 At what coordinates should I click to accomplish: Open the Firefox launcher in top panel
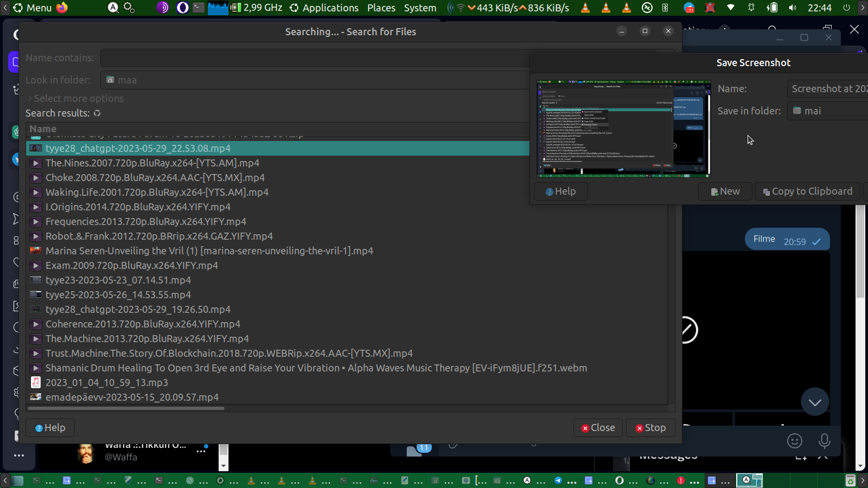pos(62,8)
